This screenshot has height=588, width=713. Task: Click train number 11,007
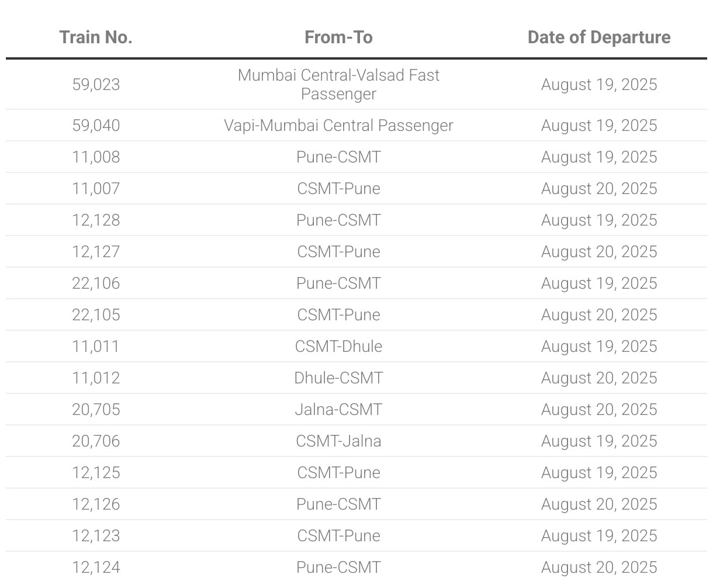96,189
